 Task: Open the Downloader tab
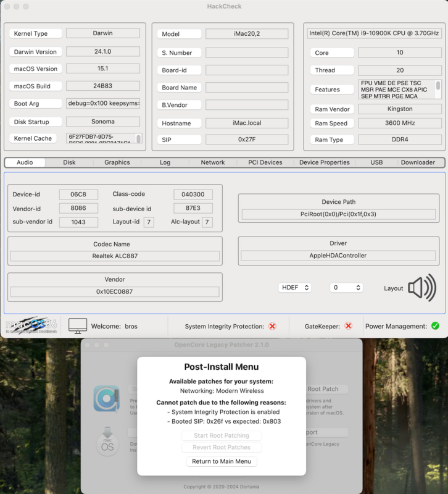coord(418,162)
